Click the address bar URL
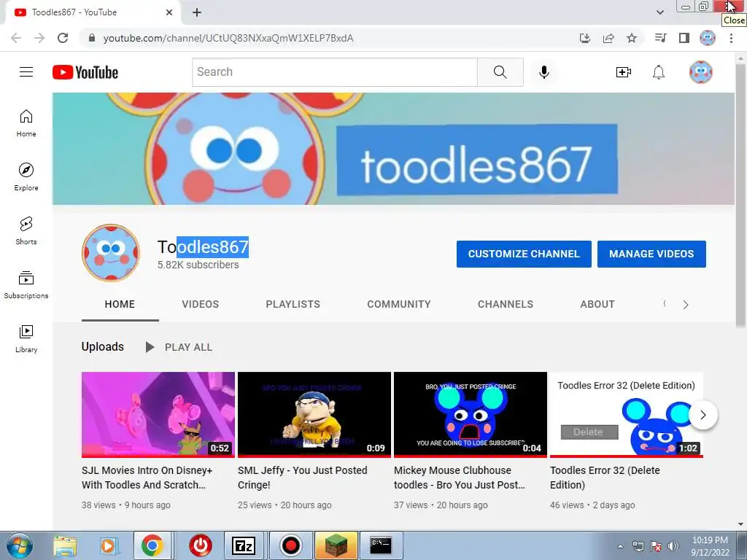Viewport: 747px width, 560px height. pyautogui.click(x=228, y=38)
